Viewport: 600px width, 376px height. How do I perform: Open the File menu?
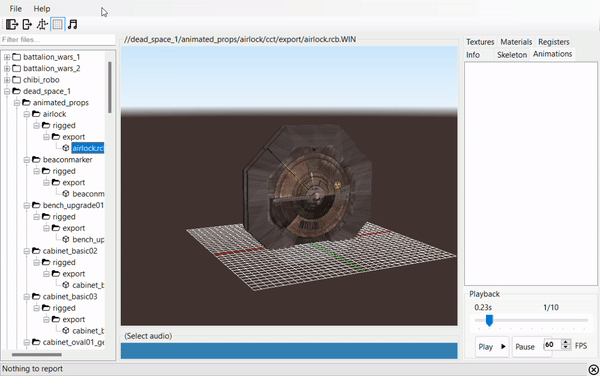tap(16, 8)
